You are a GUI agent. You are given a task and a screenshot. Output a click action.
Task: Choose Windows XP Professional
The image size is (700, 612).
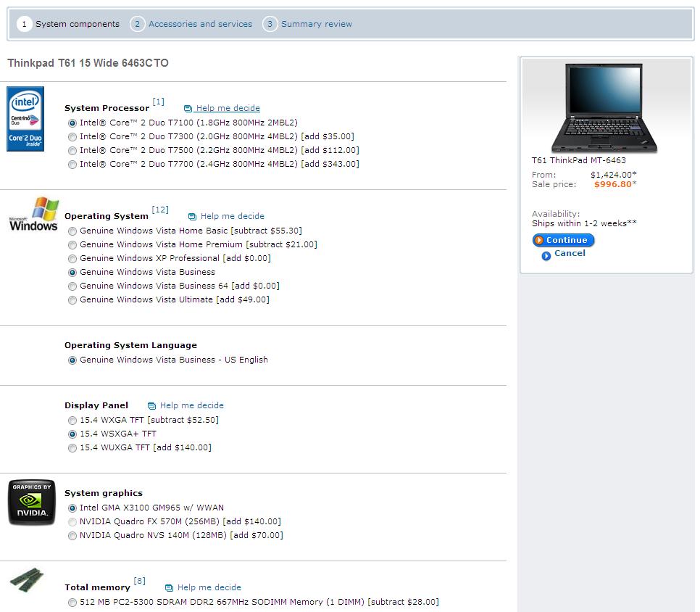click(x=72, y=259)
